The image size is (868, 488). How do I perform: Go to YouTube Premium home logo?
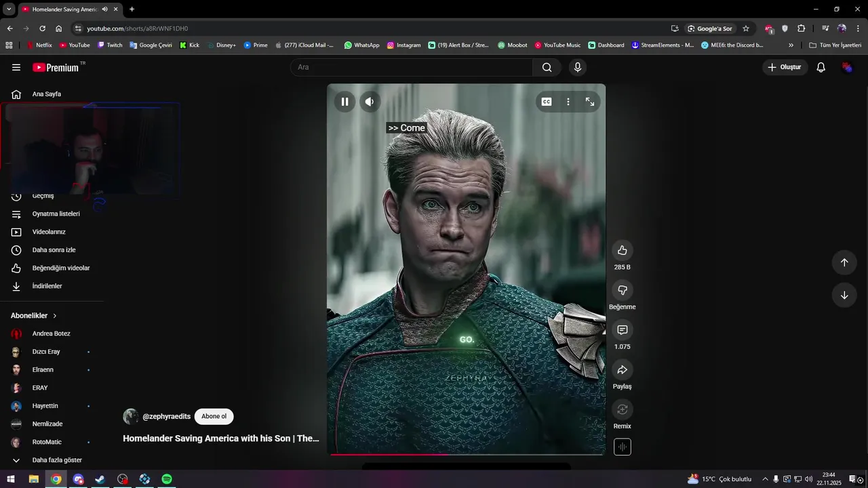coord(56,67)
